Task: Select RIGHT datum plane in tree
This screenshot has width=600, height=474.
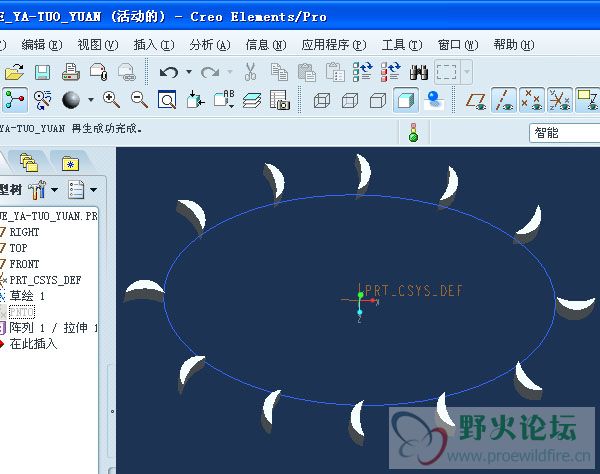Action: tap(24, 232)
